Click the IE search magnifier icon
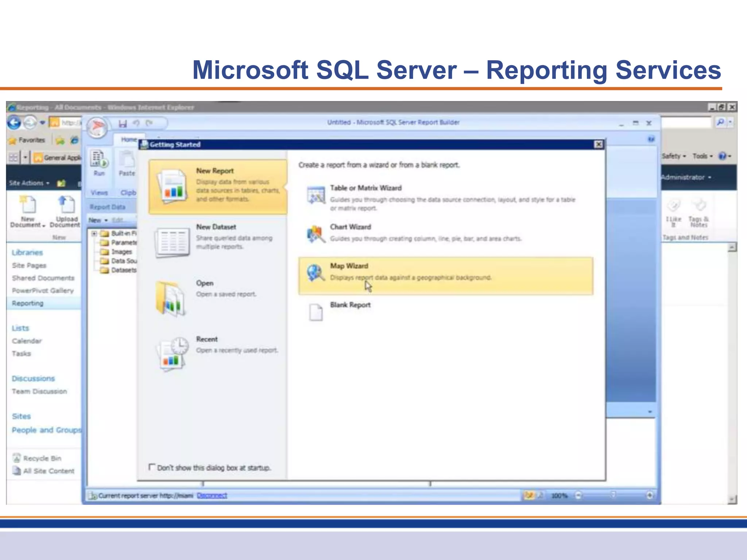747x560 pixels. pos(720,122)
